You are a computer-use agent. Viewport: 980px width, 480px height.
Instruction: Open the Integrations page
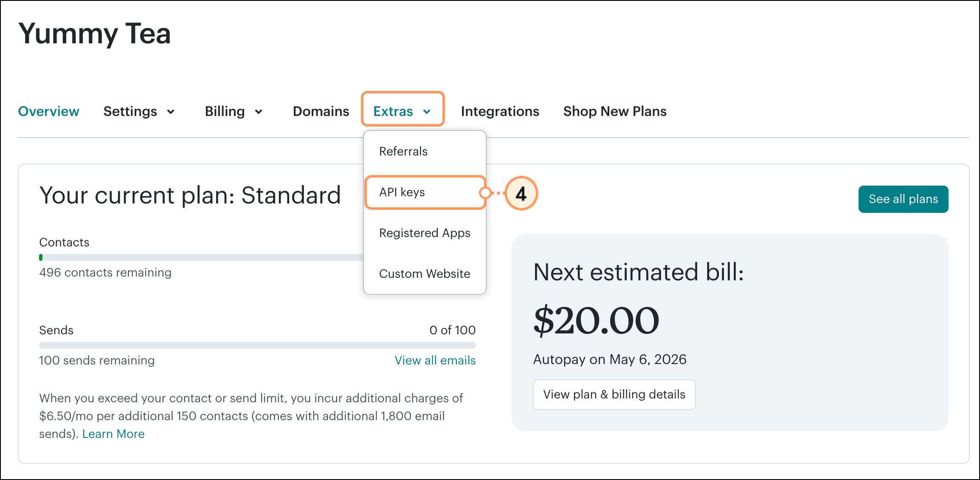tap(500, 111)
